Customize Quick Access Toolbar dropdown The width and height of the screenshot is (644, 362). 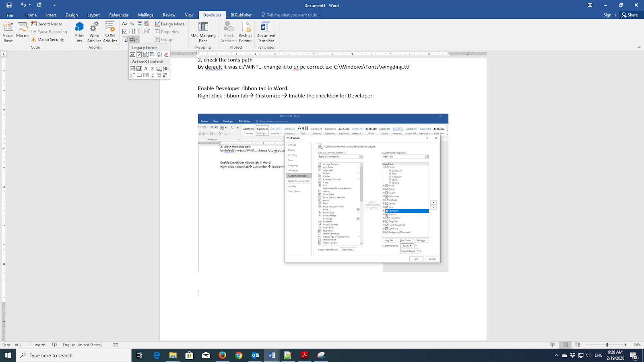click(54, 5)
